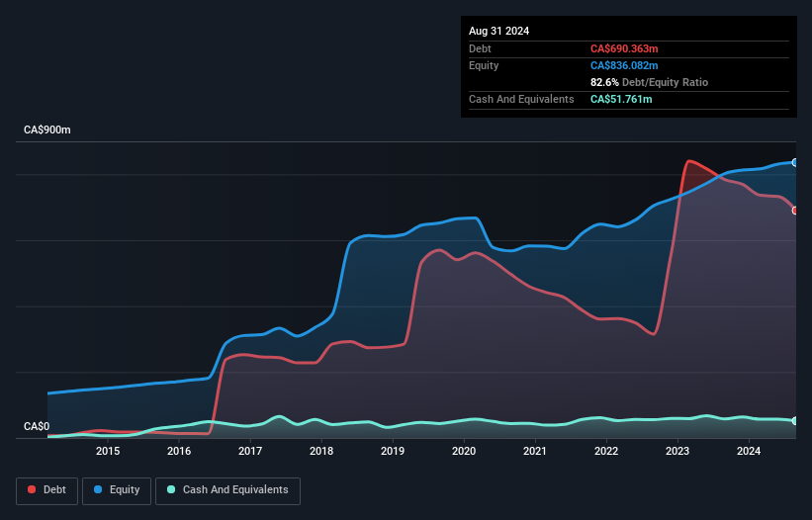Click Cash And Equivalents label in tooltip

click(x=521, y=99)
